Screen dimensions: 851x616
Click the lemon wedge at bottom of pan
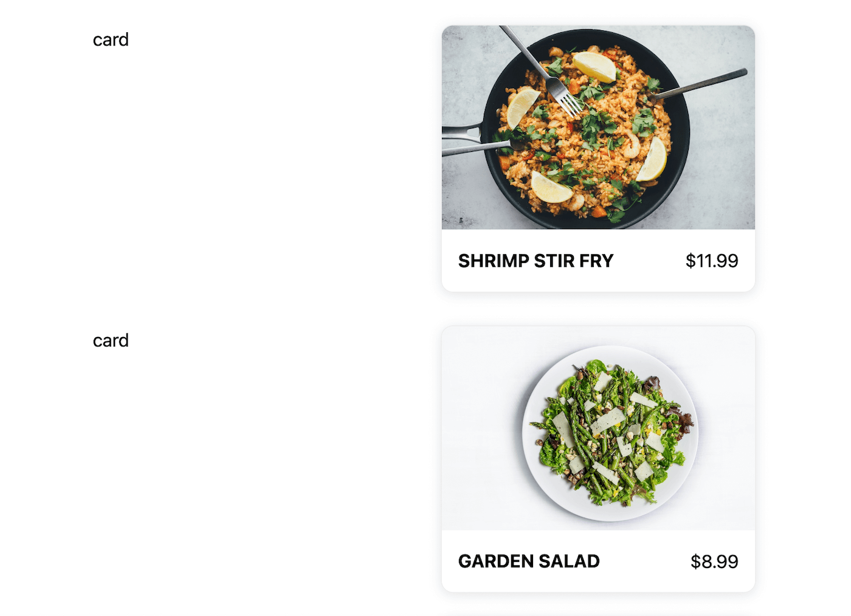pyautogui.click(x=550, y=188)
